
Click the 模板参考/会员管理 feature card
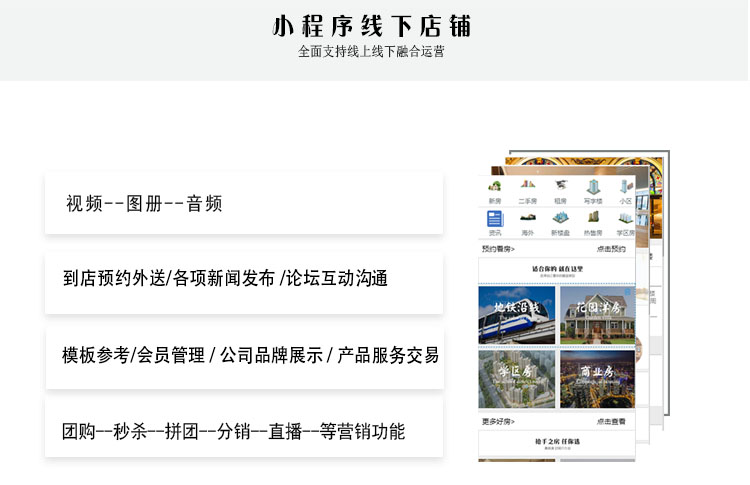click(244, 355)
